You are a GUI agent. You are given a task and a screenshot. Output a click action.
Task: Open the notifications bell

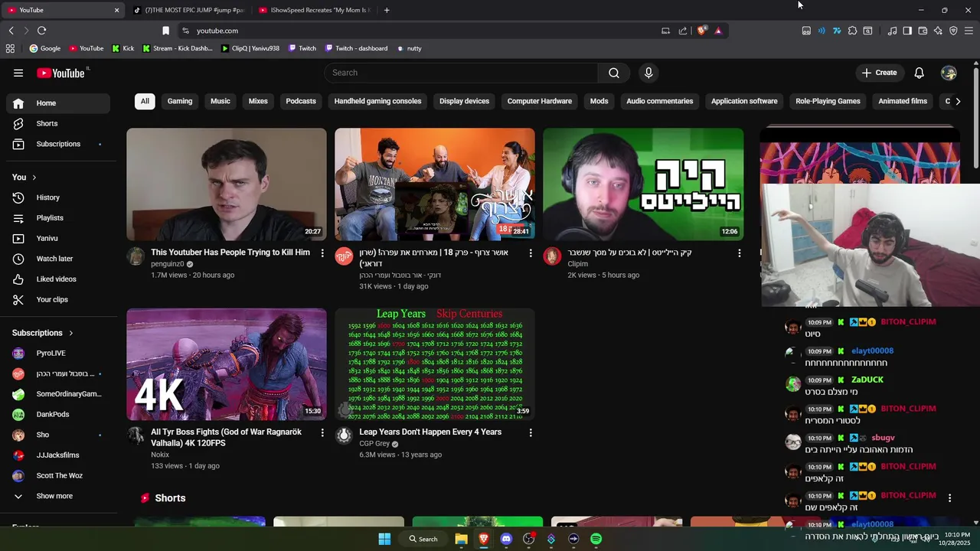pyautogui.click(x=919, y=73)
